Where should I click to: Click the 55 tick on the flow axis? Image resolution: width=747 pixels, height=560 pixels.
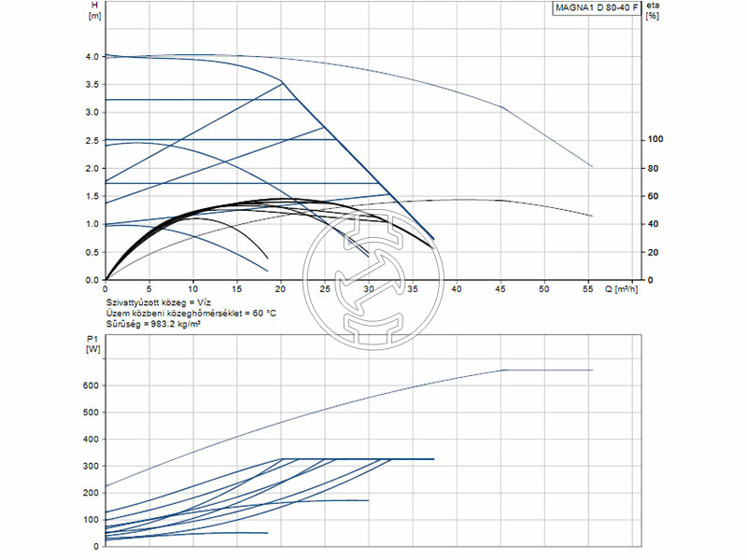click(588, 290)
